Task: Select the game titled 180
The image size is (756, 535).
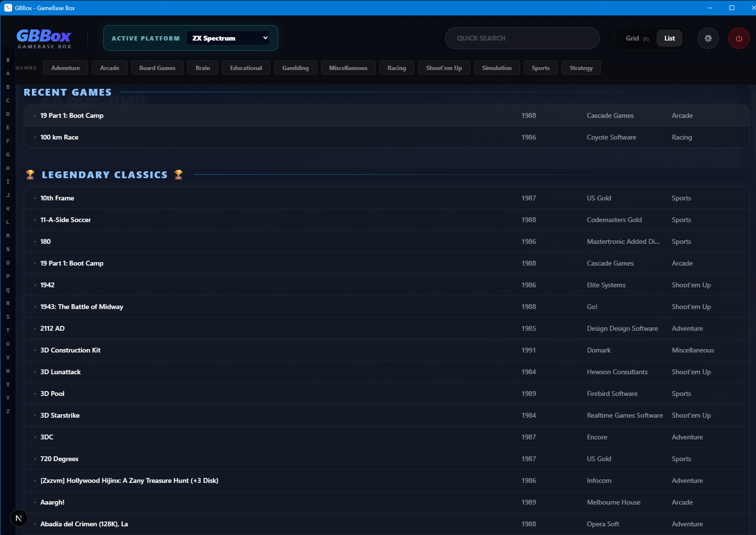Action: point(386,241)
